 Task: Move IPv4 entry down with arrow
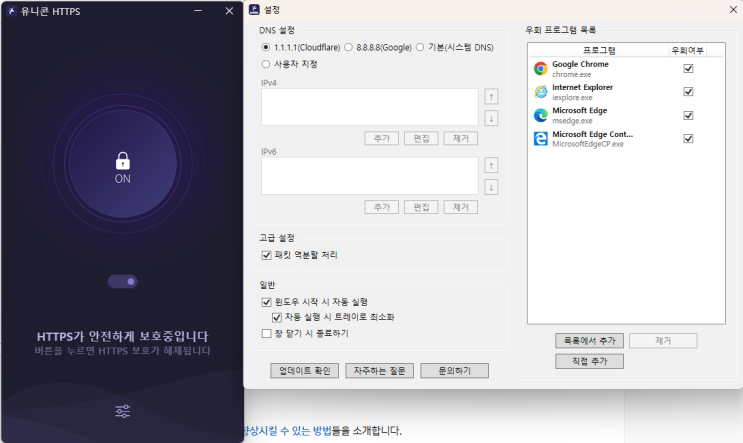coord(491,118)
